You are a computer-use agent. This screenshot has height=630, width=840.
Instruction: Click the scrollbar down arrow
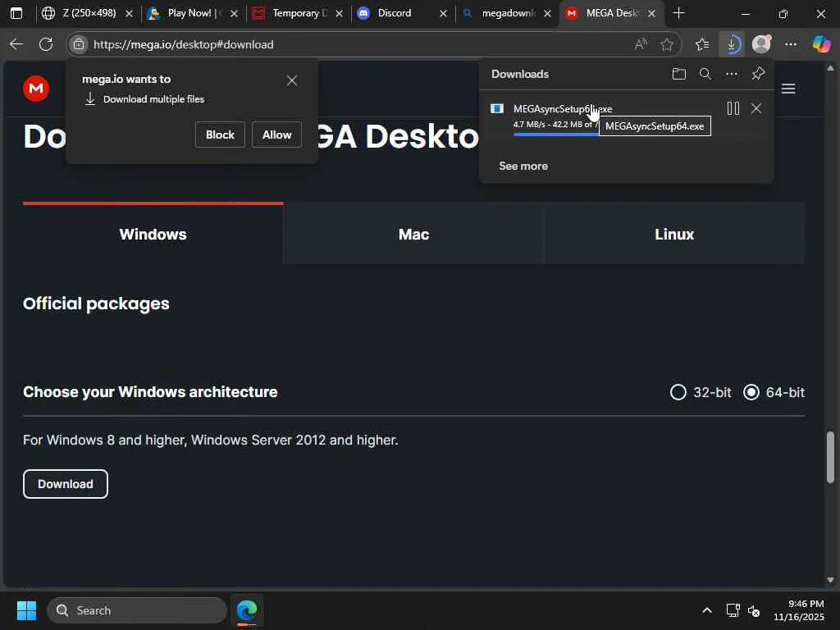click(830, 580)
